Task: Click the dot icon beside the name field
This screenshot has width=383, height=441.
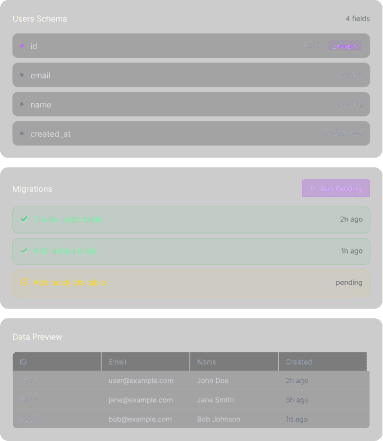Action: tap(22, 104)
